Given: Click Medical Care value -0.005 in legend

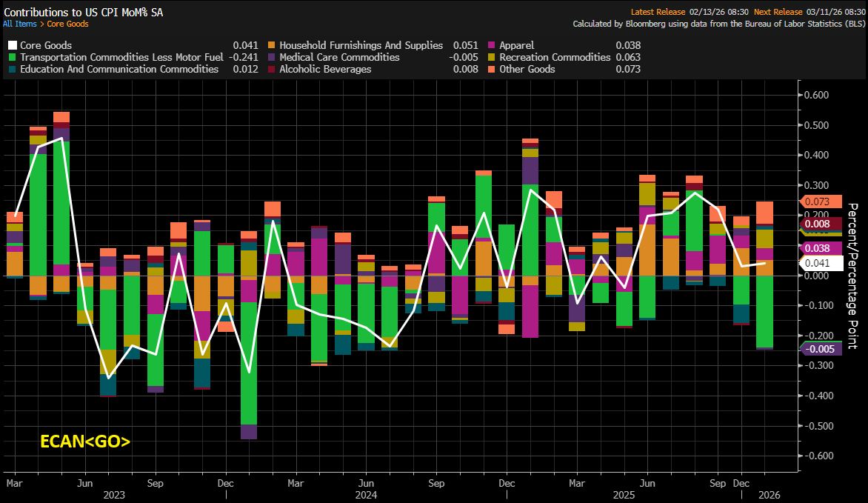Looking at the screenshot, I should pos(464,57).
